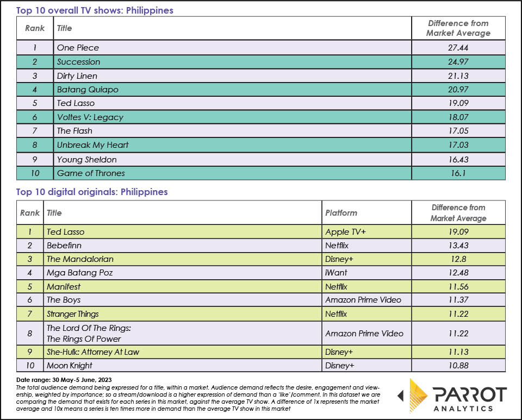Click the 'Mga Batang Poz' title
Screen dimensions: 522x420
point(79,273)
